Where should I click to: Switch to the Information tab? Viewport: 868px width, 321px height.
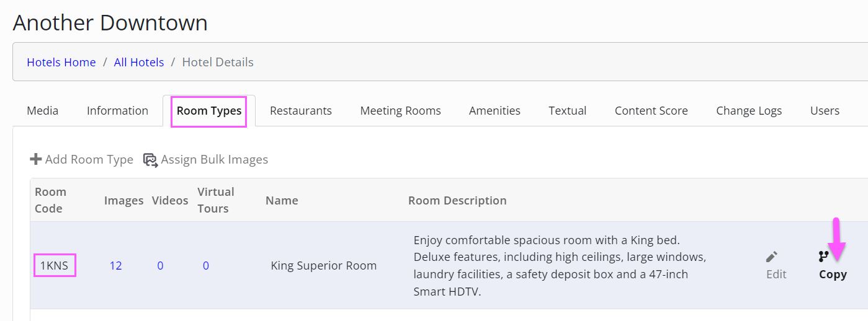[x=117, y=111]
